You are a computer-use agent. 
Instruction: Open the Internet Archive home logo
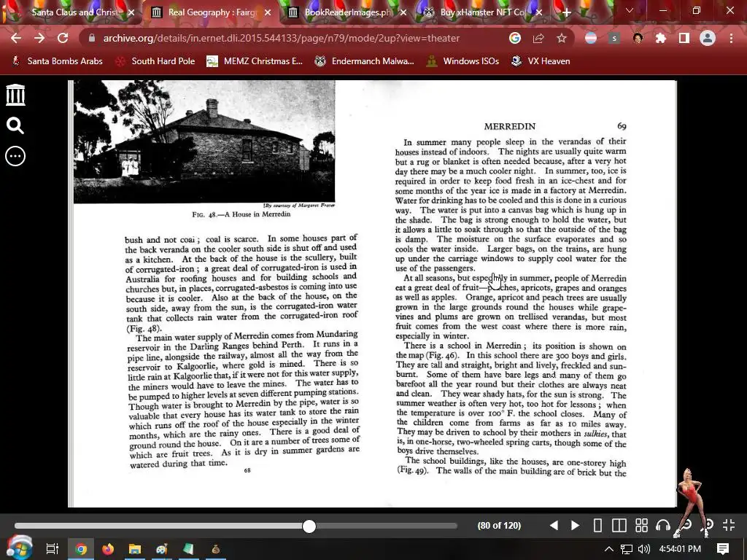[x=15, y=95]
